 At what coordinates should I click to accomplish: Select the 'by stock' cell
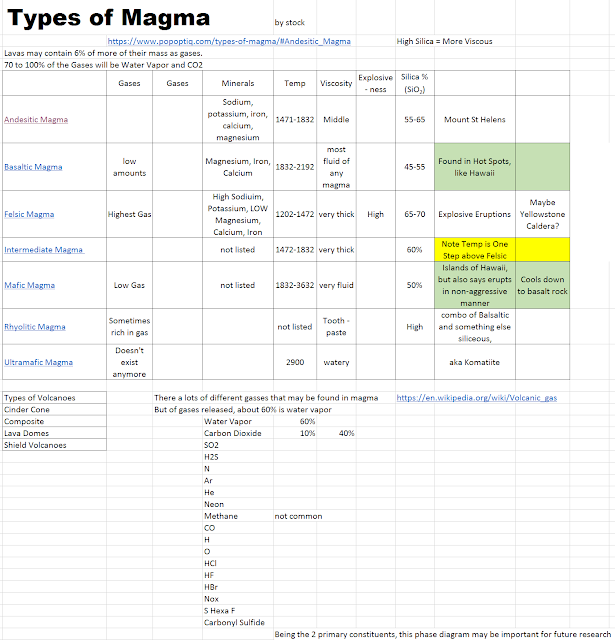click(x=289, y=23)
